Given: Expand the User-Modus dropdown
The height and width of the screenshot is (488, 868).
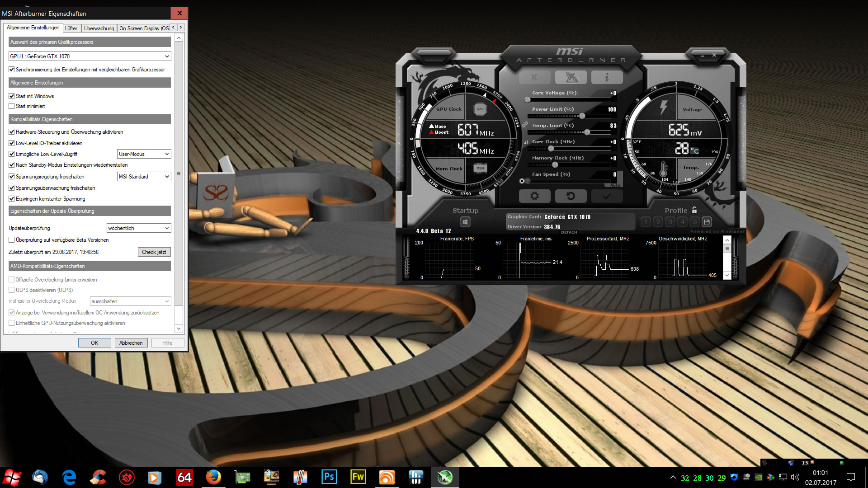Looking at the screenshot, I should tap(144, 154).
